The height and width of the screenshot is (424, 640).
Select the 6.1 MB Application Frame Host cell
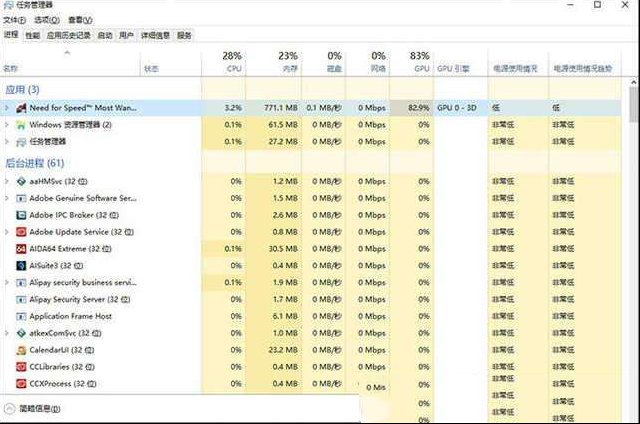click(274, 316)
